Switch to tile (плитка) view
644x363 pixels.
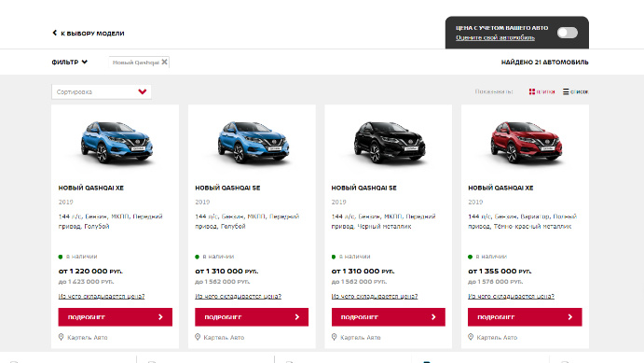pos(541,91)
